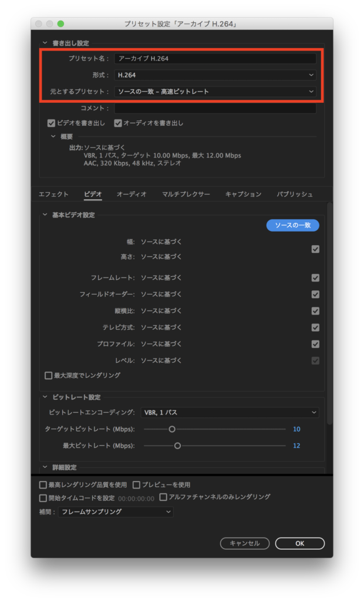Open the ビットレートエンコーディング dropdown
The image size is (364, 602).
click(230, 413)
